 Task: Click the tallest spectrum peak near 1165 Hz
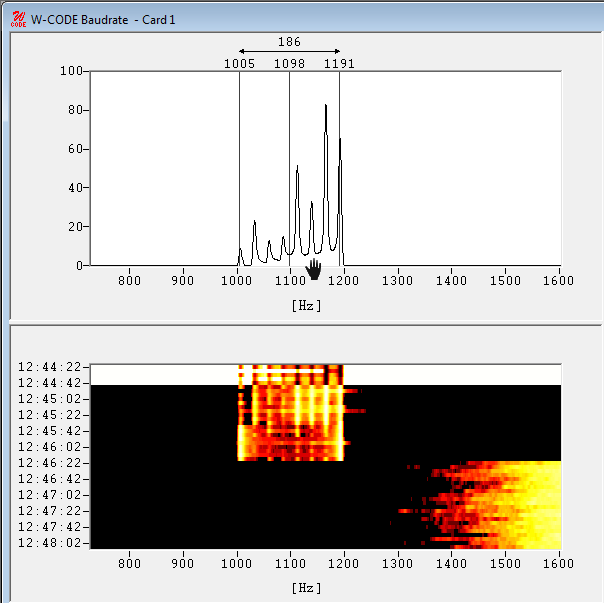tap(326, 106)
